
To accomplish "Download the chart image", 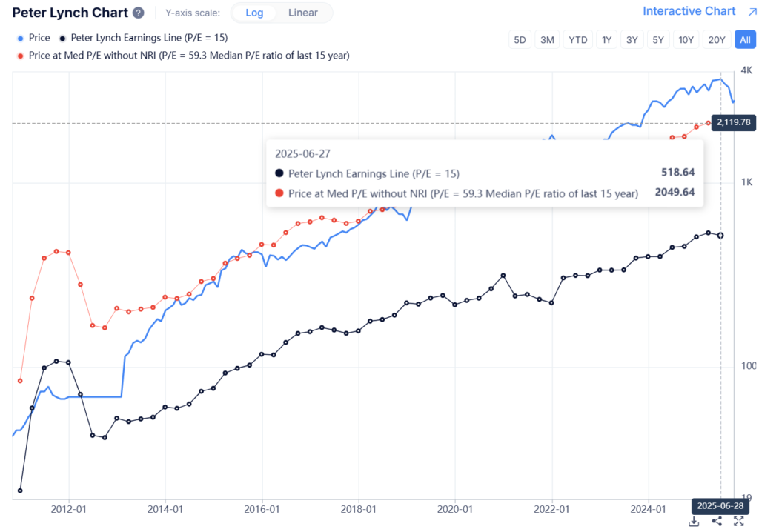I will point(694,522).
